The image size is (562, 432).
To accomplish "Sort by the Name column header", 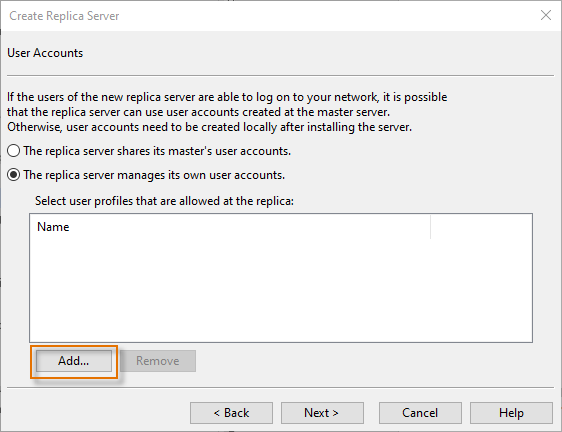I will (230, 227).
